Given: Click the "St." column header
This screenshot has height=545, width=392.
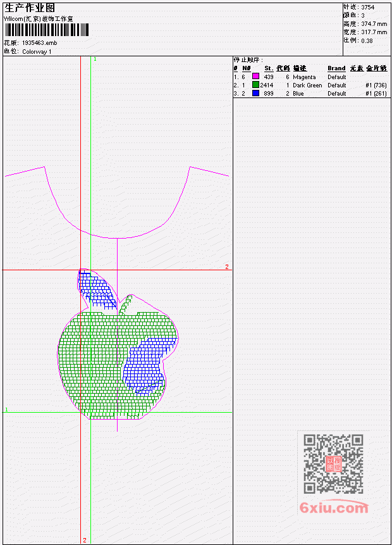Looking at the screenshot, I should [269, 68].
